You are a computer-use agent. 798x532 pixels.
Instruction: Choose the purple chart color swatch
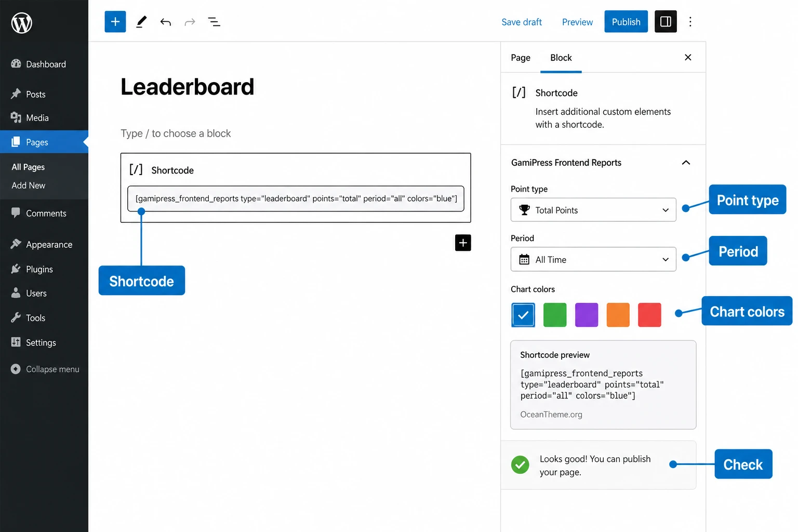point(587,315)
